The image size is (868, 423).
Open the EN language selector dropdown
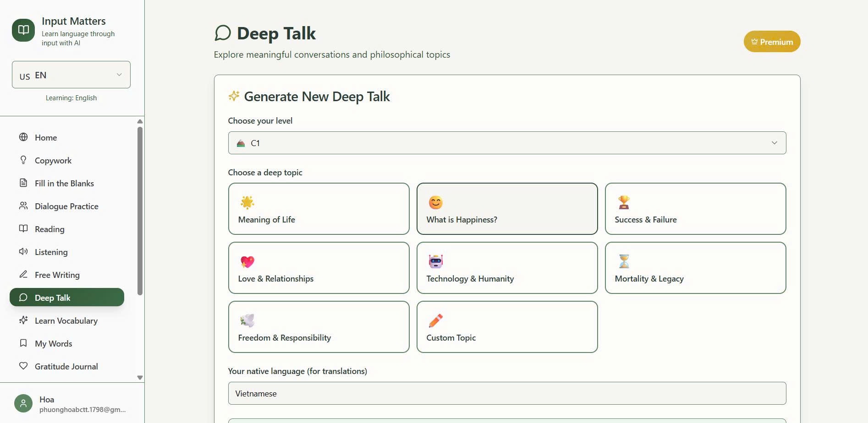[71, 75]
